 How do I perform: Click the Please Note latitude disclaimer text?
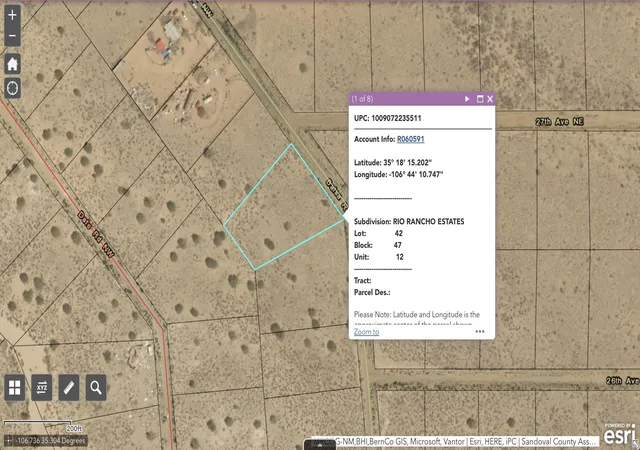(417, 319)
